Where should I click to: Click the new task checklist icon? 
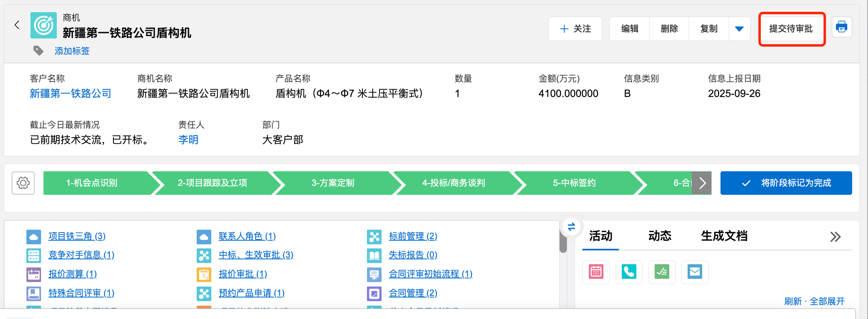(x=662, y=272)
